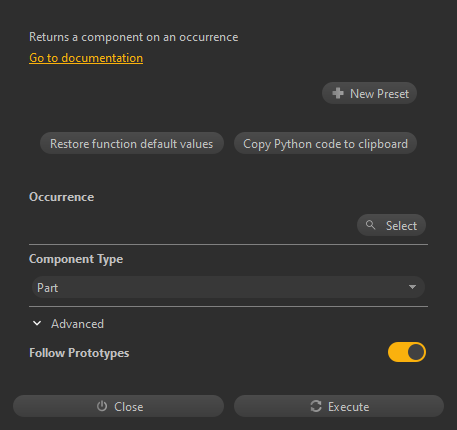Click the plus icon on New Preset
457x430 pixels.
tap(338, 93)
